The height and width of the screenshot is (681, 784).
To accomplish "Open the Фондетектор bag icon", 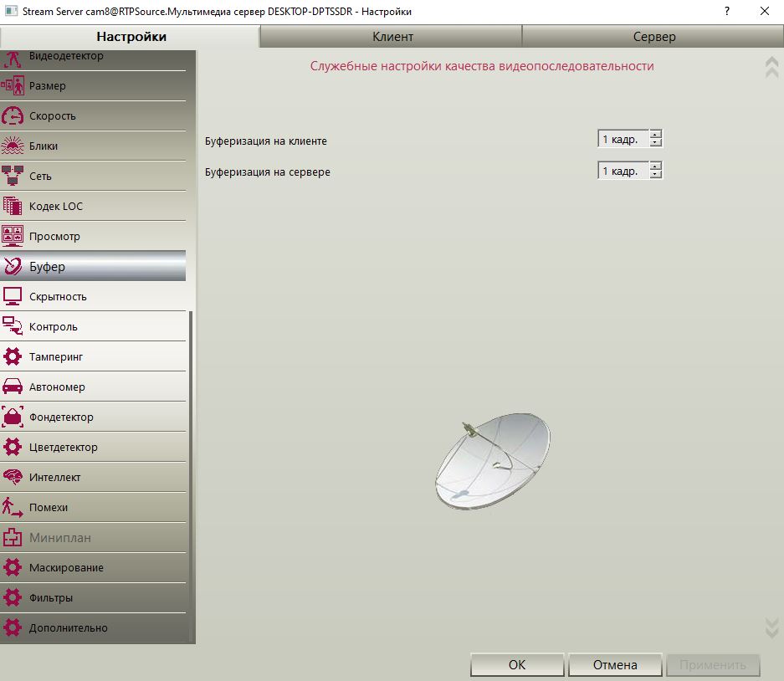I will click(x=13, y=417).
